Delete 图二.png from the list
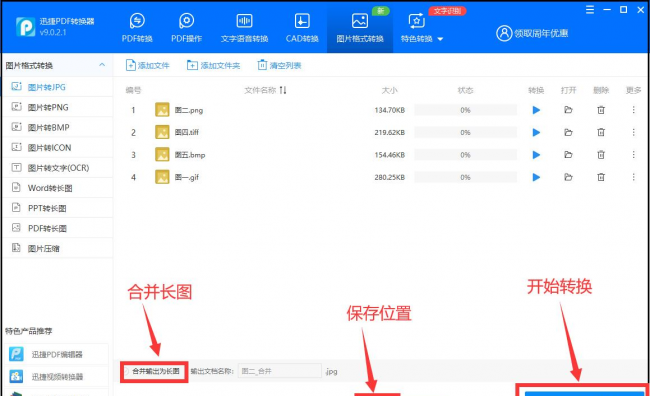Image resolution: width=650 pixels, height=396 pixels. [601, 110]
